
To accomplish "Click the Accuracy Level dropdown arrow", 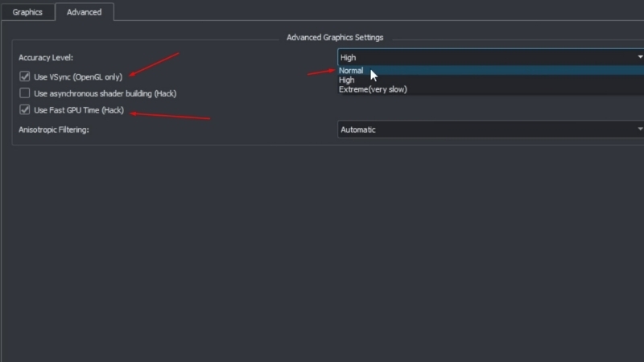I will pyautogui.click(x=640, y=57).
